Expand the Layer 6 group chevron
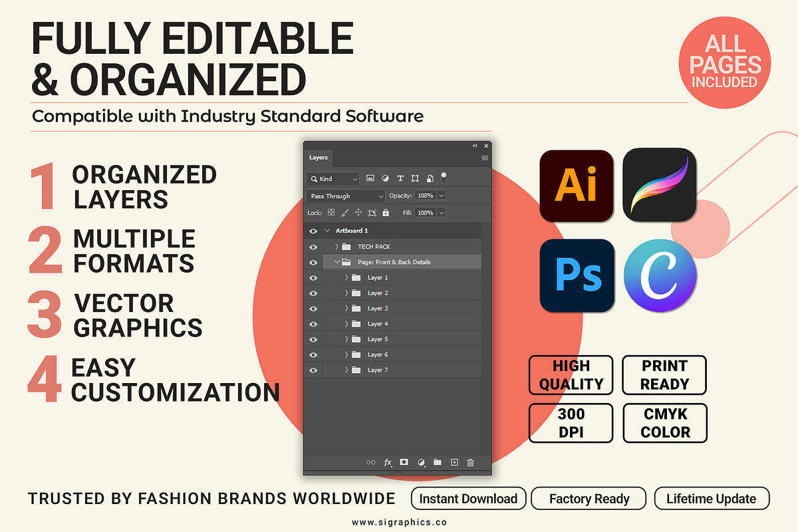The image size is (798, 532). [346, 354]
